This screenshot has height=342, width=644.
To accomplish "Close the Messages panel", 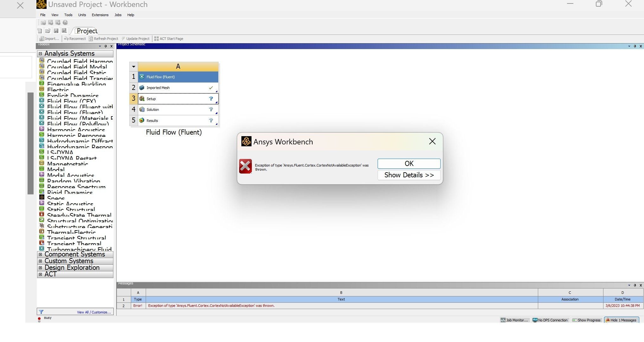I will click(x=641, y=285).
